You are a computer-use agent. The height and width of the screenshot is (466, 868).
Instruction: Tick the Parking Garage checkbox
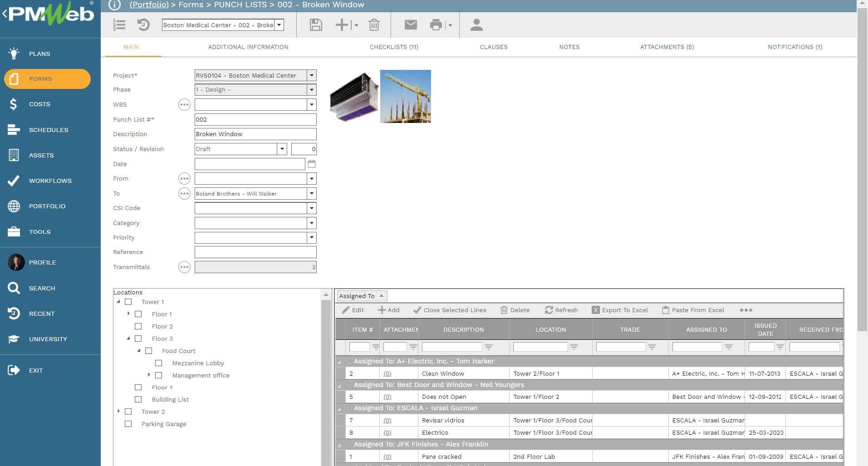[x=128, y=424]
